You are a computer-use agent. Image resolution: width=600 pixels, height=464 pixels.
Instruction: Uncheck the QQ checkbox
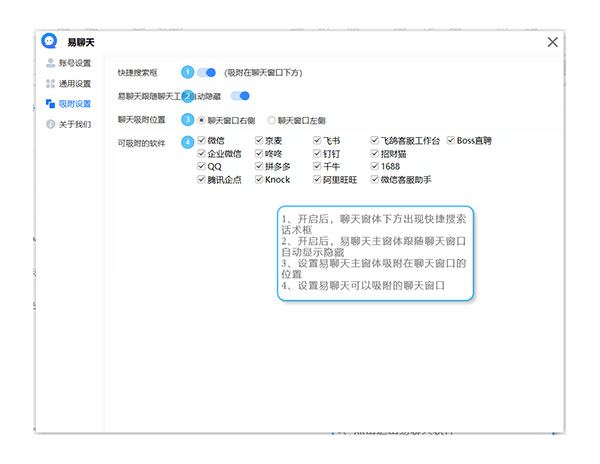pos(201,166)
